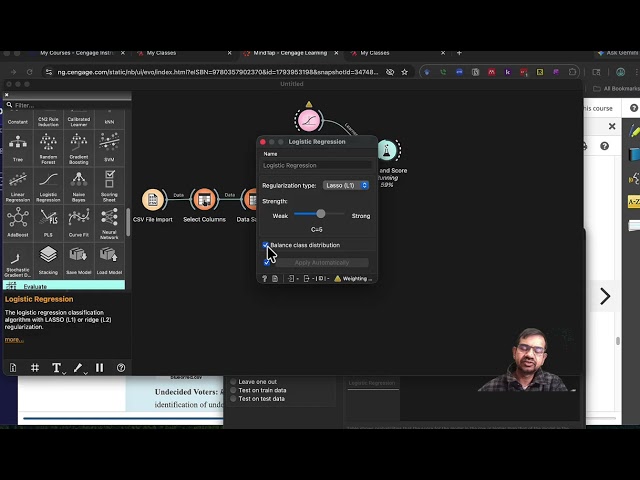Switch to the My Courses - Cengage tab
The height and width of the screenshot is (480, 640).
point(78,53)
